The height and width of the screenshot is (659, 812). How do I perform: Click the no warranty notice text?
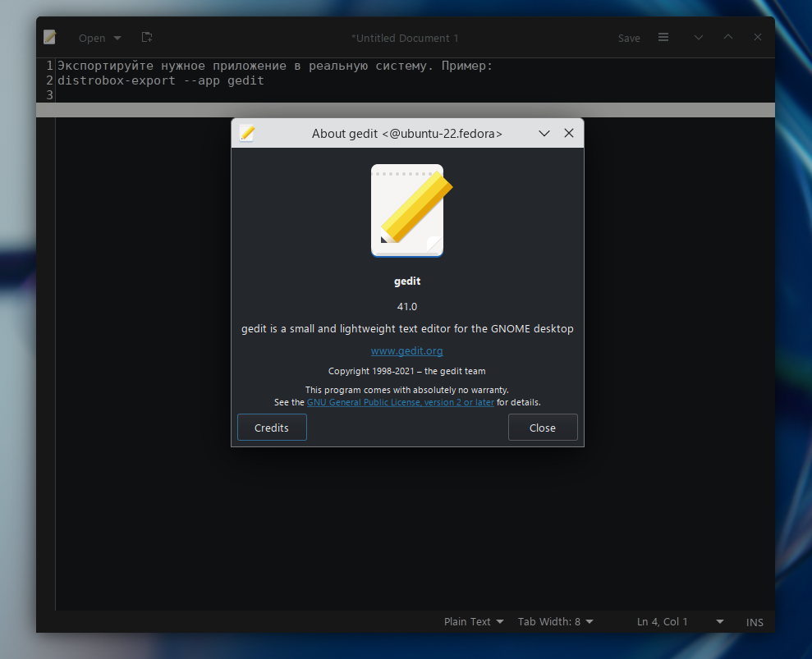pyautogui.click(x=407, y=390)
